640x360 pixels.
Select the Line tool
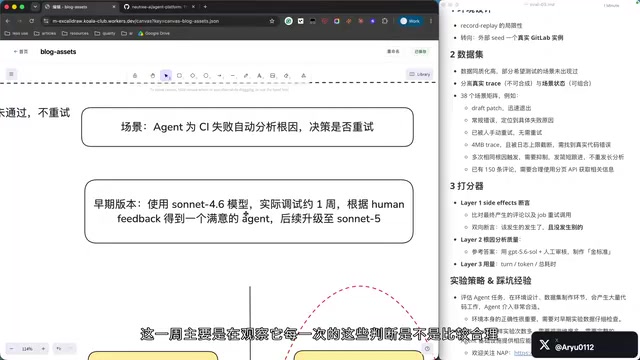coord(233,76)
